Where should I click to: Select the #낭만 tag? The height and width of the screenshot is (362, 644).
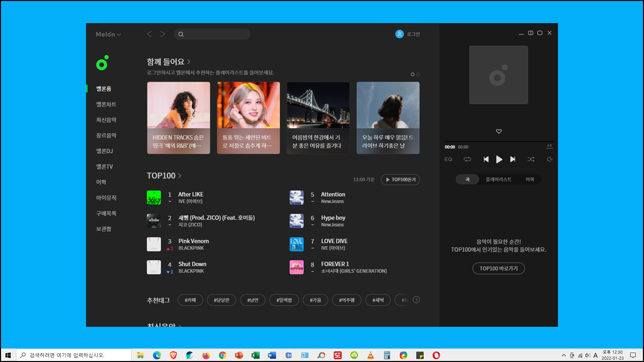[253, 300]
